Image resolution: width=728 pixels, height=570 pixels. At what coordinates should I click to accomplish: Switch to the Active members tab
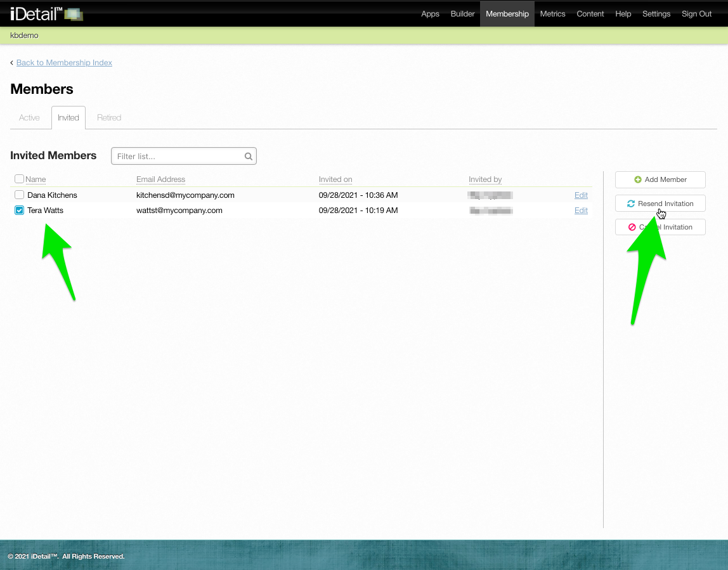click(x=29, y=118)
